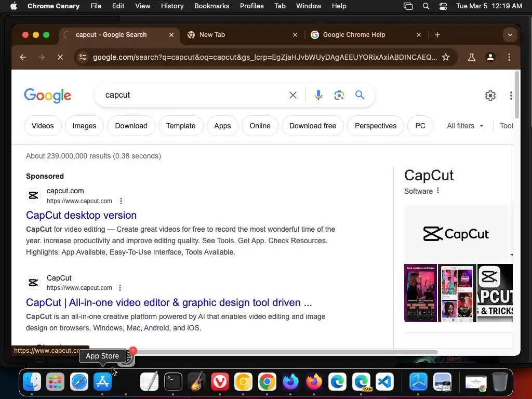Open a new tab with plus button
Screen dimensions: 532x399
437,35
